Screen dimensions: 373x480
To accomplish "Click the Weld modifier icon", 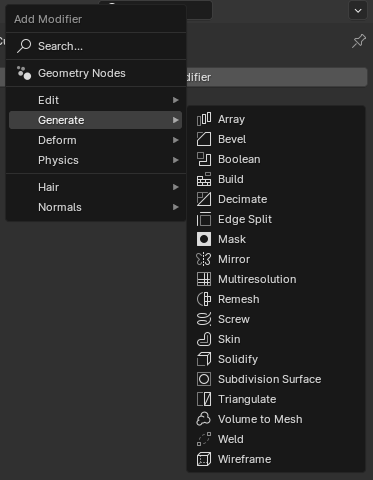I will coord(204,439).
